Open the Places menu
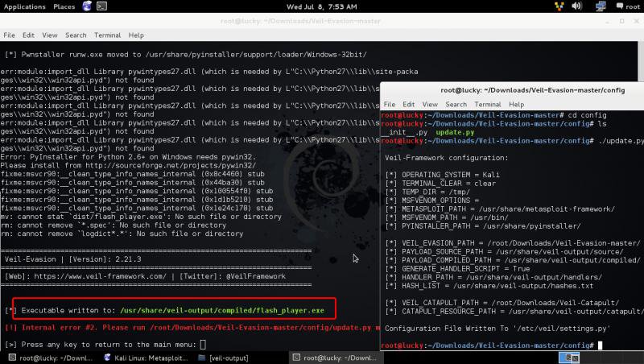The width and height of the screenshot is (644, 364). coord(64,6)
